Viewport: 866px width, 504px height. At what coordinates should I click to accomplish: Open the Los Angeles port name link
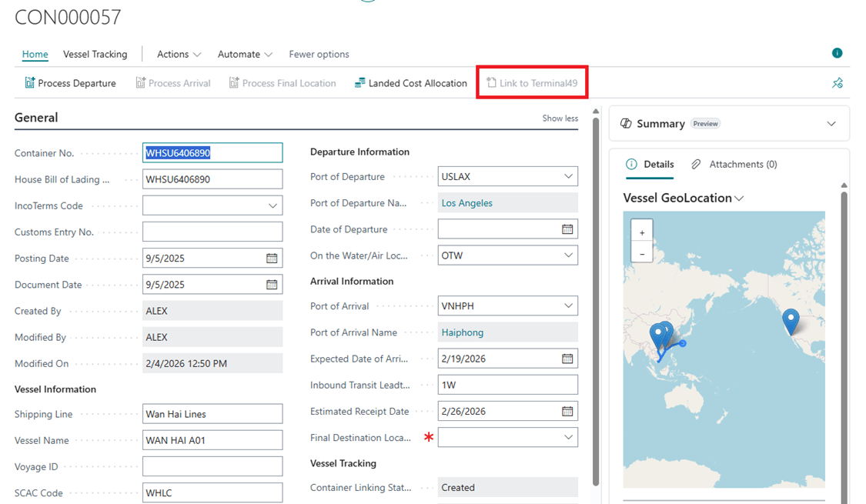(x=466, y=203)
